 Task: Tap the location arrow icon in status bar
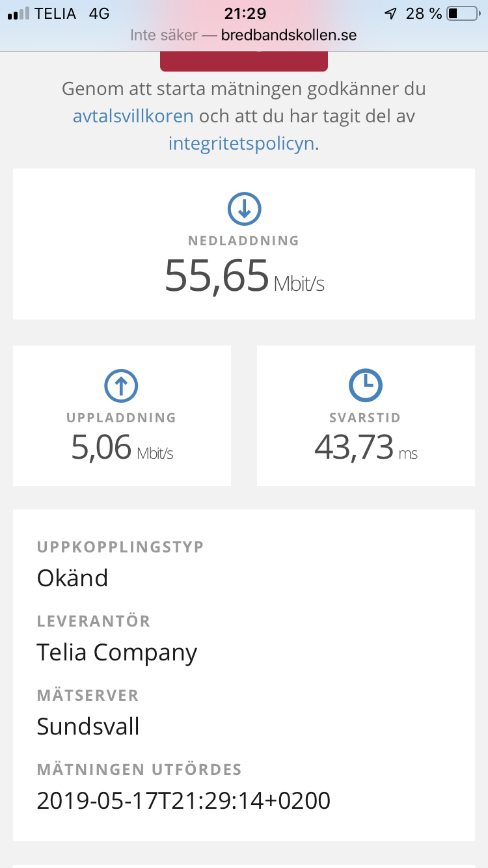(x=390, y=14)
